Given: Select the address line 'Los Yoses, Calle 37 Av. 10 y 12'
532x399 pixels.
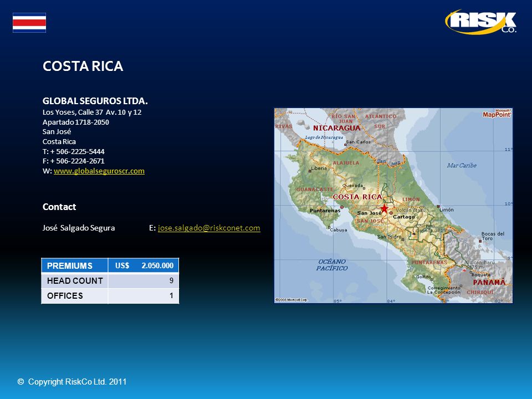Looking at the screenshot, I should tap(92, 112).
